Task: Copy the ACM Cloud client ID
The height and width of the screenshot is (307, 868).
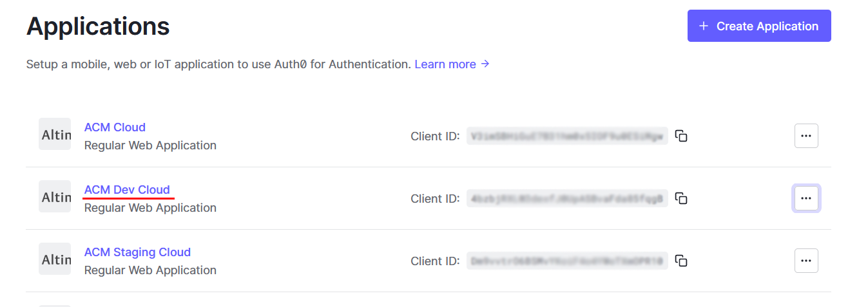Action: (x=681, y=136)
